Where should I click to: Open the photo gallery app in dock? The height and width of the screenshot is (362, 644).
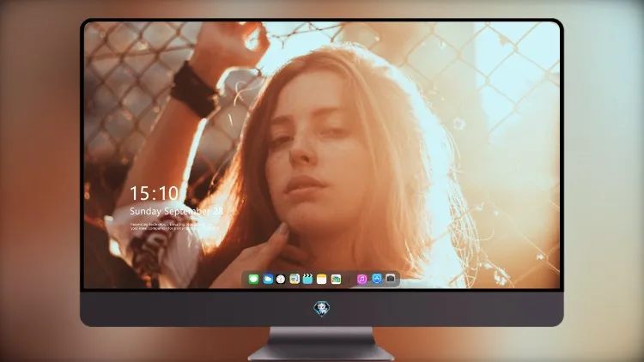pyautogui.click(x=336, y=279)
